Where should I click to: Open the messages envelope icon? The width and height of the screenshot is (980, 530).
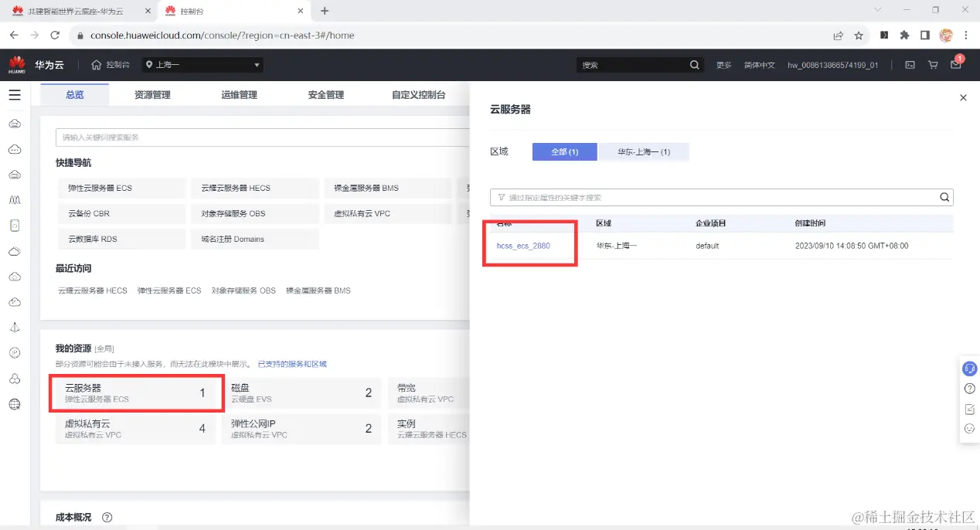pyautogui.click(x=956, y=65)
